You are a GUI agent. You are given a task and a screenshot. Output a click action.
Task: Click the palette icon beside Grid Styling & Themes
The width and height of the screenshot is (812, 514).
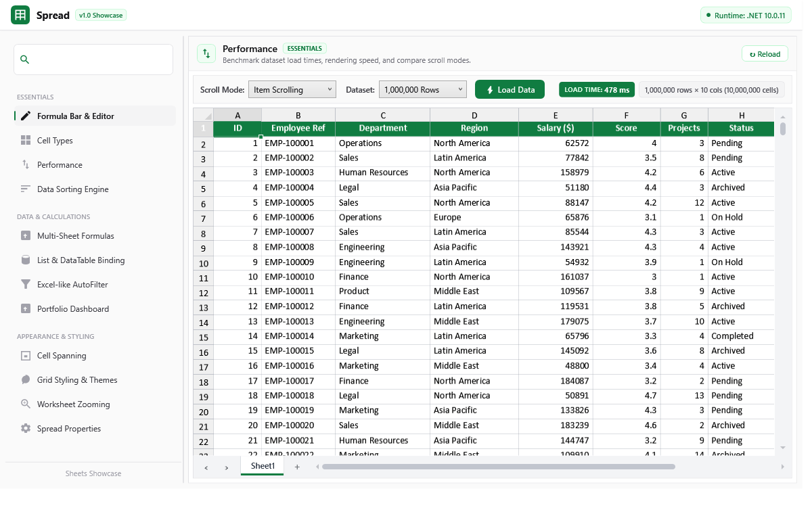pyautogui.click(x=26, y=380)
